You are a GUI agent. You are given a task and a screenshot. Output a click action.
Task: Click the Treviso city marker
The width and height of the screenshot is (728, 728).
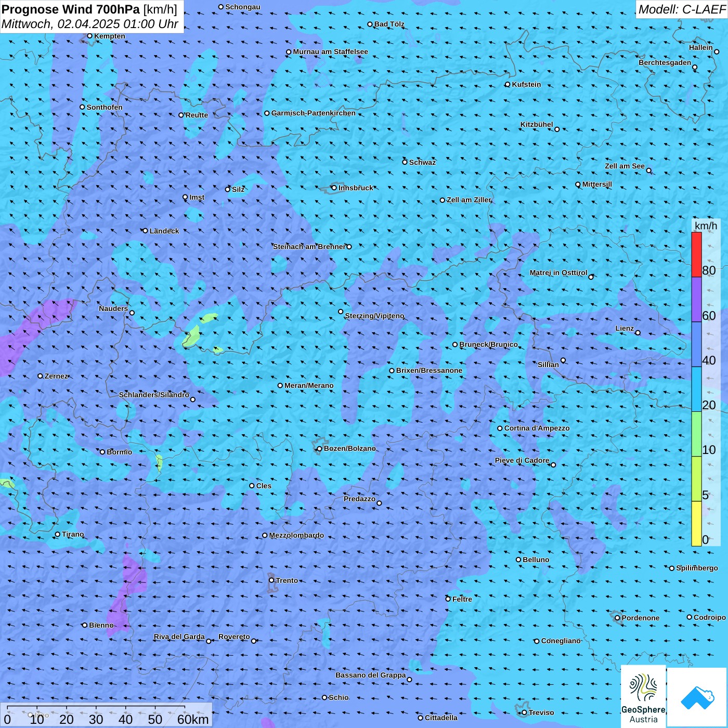click(524, 712)
